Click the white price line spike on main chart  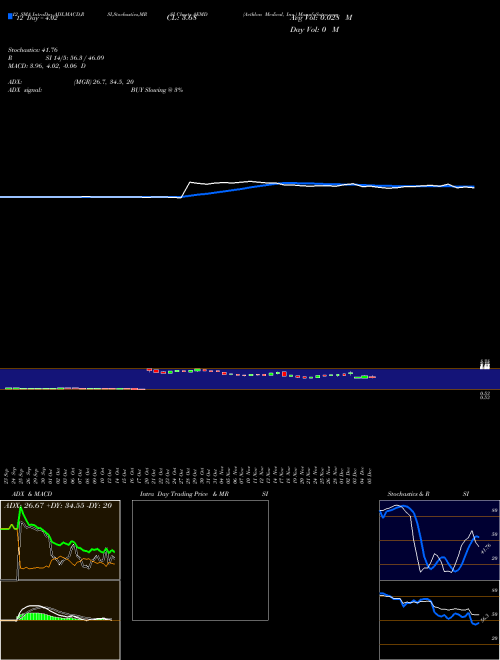point(190,183)
